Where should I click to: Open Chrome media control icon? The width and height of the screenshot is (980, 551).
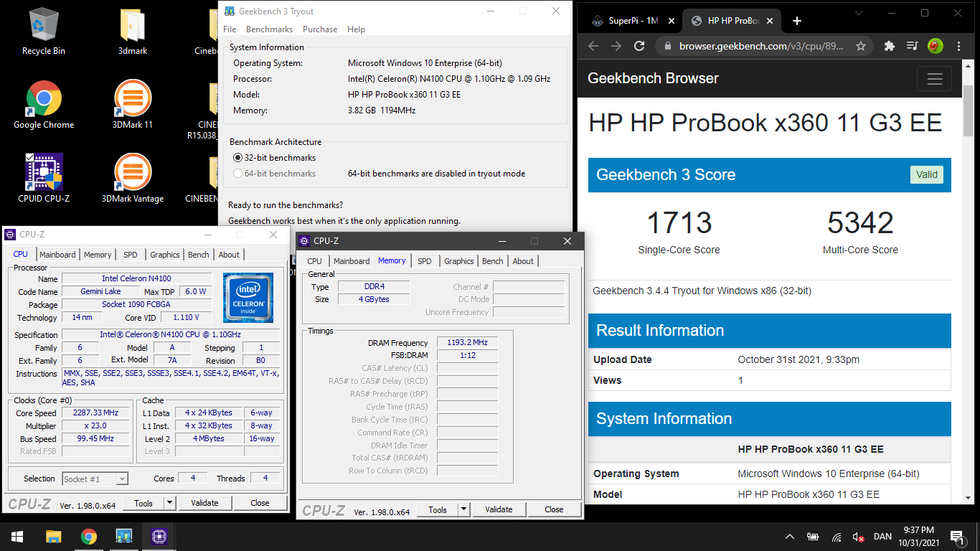(912, 46)
